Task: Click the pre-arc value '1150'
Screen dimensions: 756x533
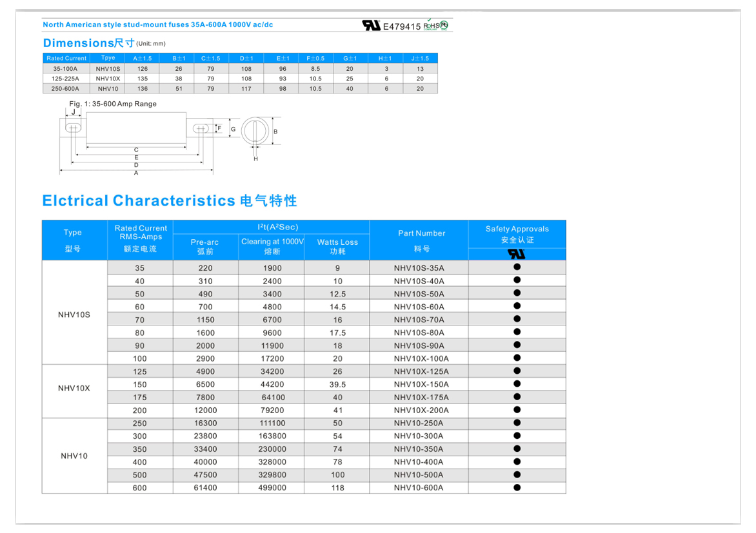Action: [205, 320]
